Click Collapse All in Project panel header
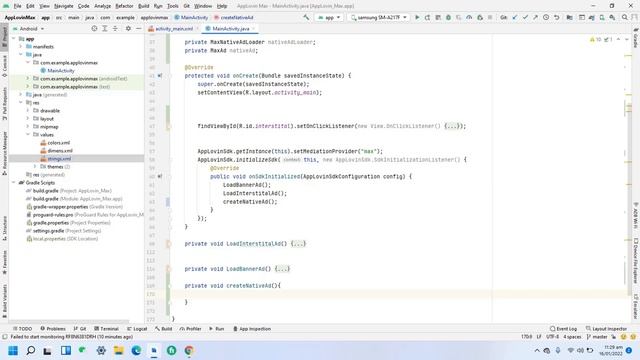 pos(115,29)
